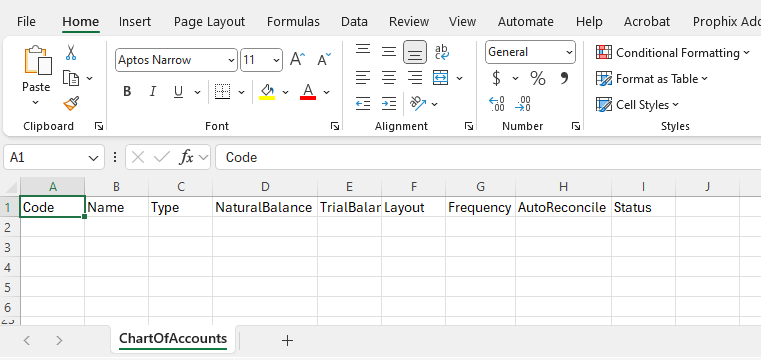Open font size dropdown

pos(276,60)
